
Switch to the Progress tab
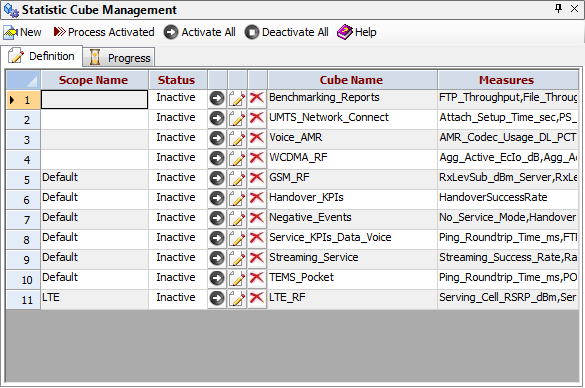pos(119,57)
